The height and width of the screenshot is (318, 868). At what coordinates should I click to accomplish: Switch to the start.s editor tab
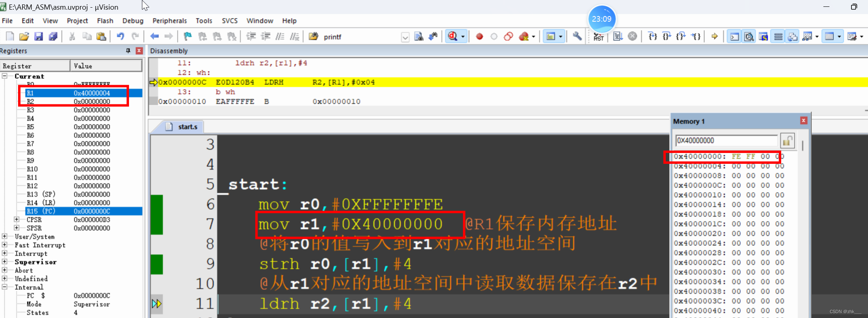tap(183, 127)
